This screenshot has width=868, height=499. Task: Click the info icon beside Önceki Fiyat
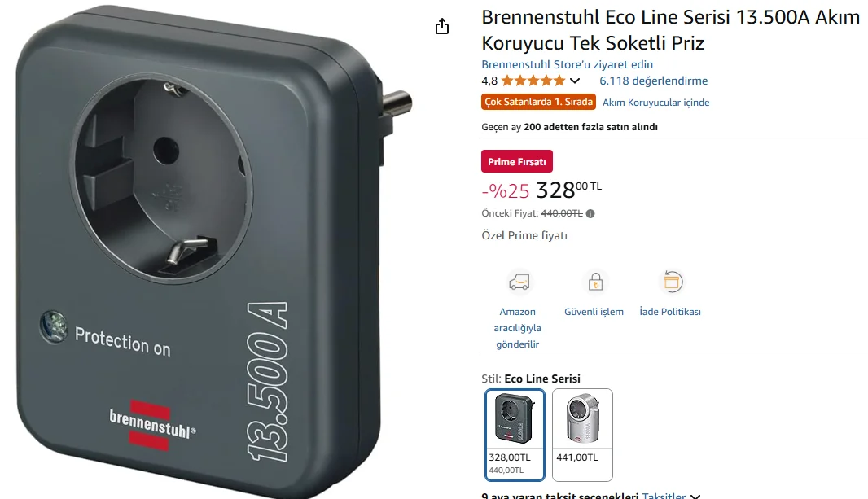[x=590, y=213]
